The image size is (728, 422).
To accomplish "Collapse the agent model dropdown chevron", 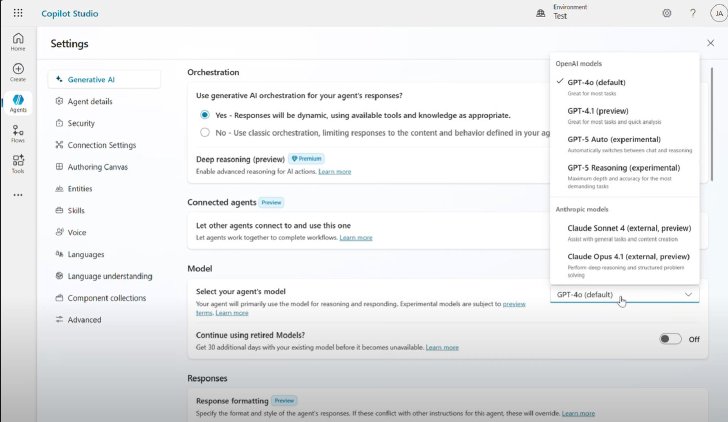I will pos(688,294).
